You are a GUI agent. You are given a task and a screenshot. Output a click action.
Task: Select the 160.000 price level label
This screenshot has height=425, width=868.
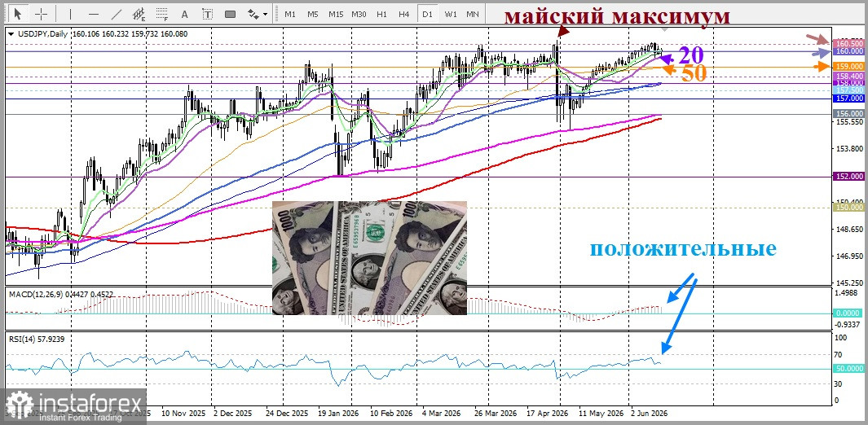point(849,50)
